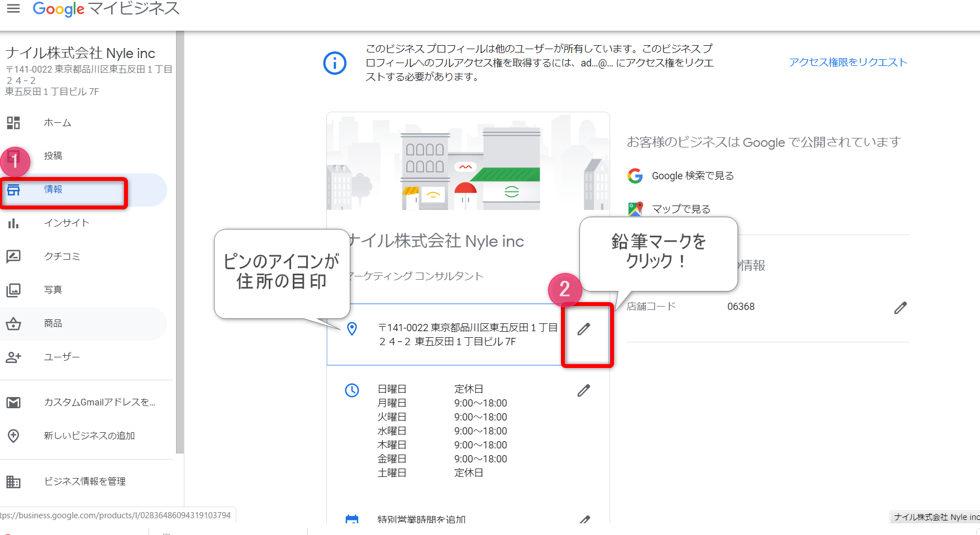Click the sidebar vertical scrollbar

click(180, 242)
